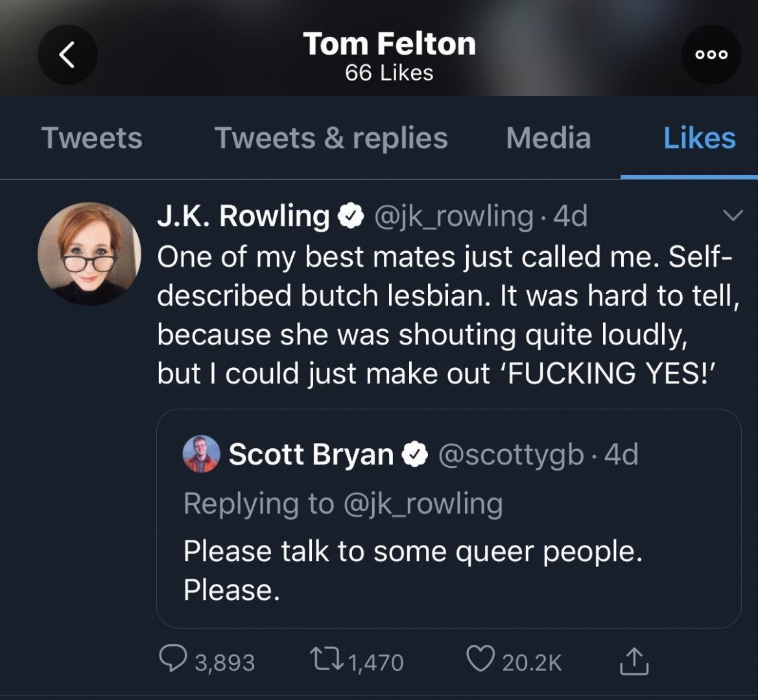Open Scott Bryan's small avatar
The image size is (758, 700).
tap(202, 453)
